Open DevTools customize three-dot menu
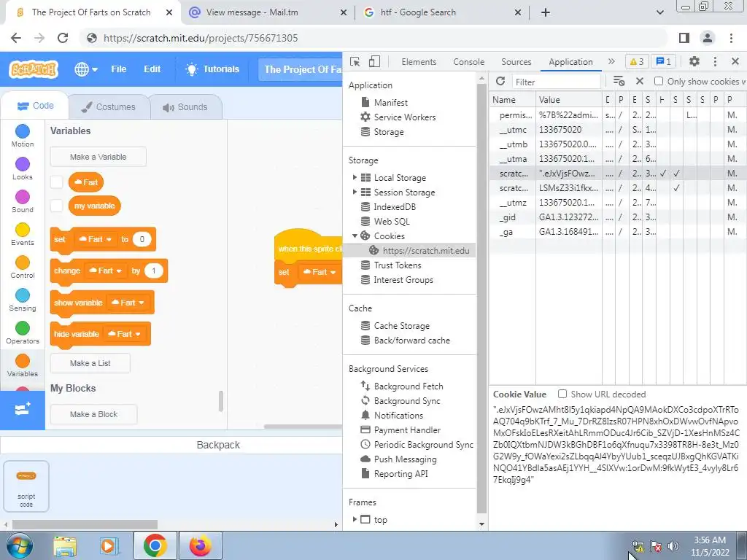 [715, 61]
